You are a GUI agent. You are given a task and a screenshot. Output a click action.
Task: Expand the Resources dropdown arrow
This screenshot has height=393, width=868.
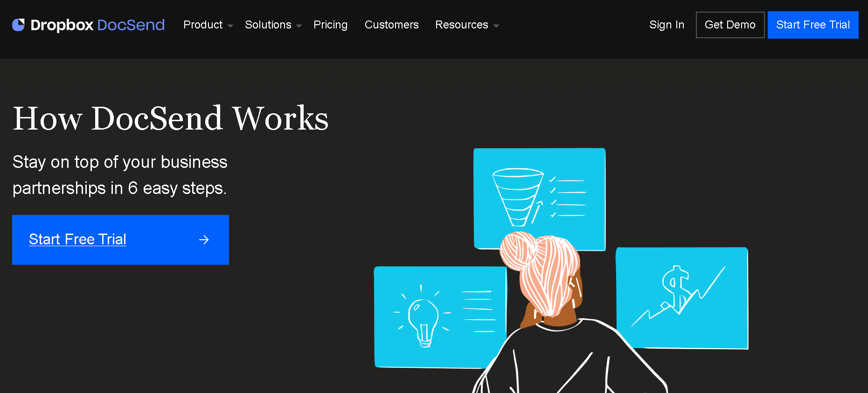tap(496, 26)
